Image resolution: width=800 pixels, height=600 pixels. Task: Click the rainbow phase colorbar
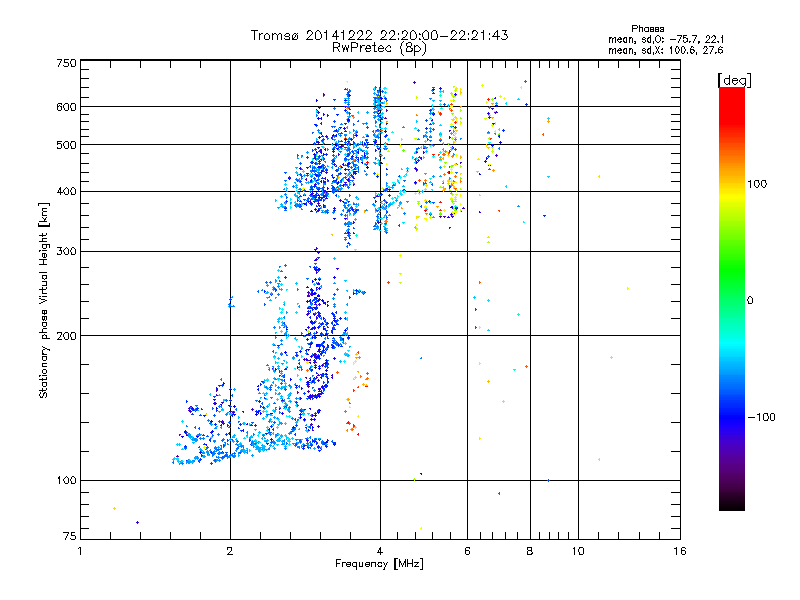coord(732,299)
